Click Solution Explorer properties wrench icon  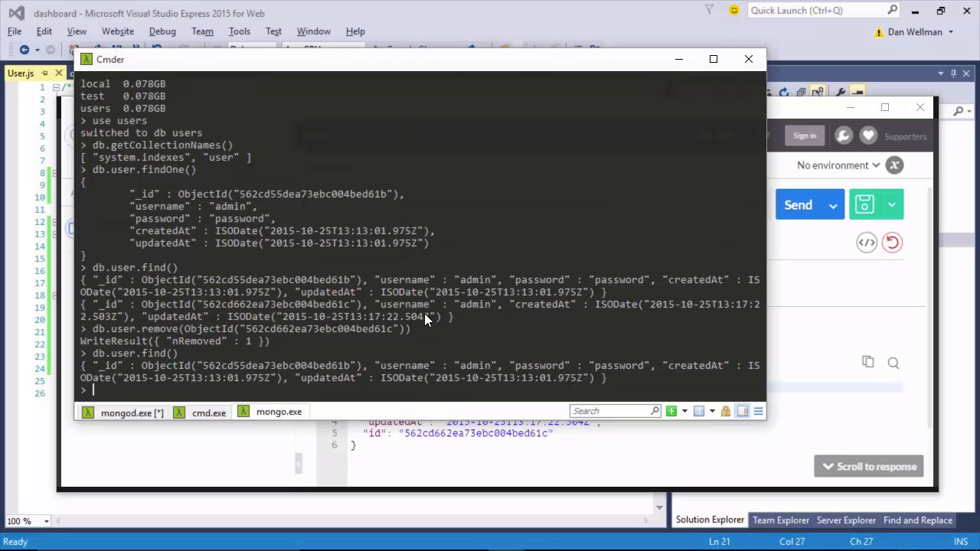point(840,93)
